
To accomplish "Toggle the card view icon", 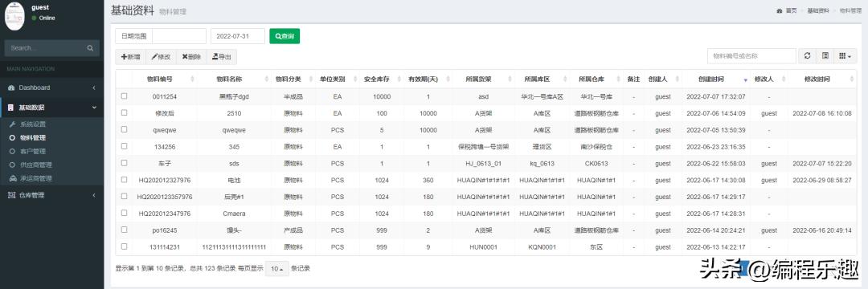I will point(825,56).
